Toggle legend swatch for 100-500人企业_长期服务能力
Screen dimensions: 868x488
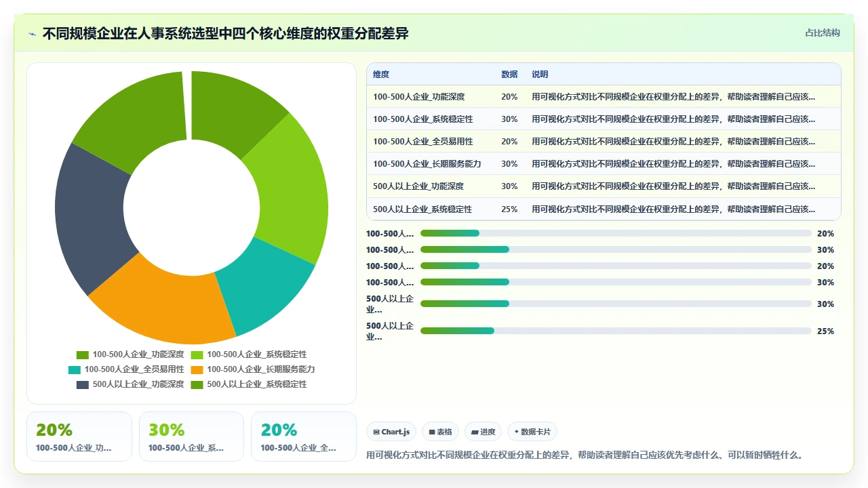click(197, 369)
